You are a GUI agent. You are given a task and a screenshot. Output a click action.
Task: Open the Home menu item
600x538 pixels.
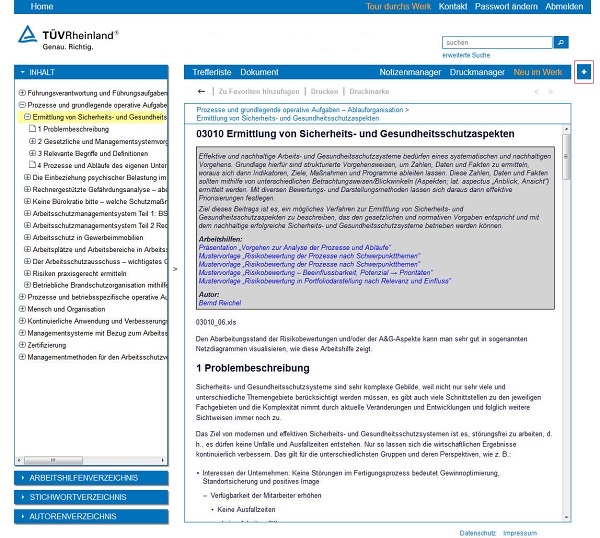tap(42, 7)
